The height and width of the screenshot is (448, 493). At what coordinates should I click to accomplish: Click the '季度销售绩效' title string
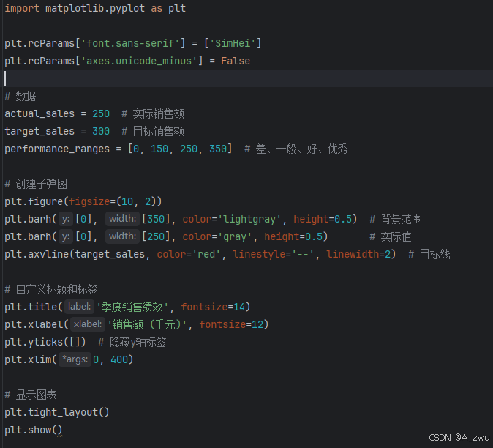[x=132, y=307]
